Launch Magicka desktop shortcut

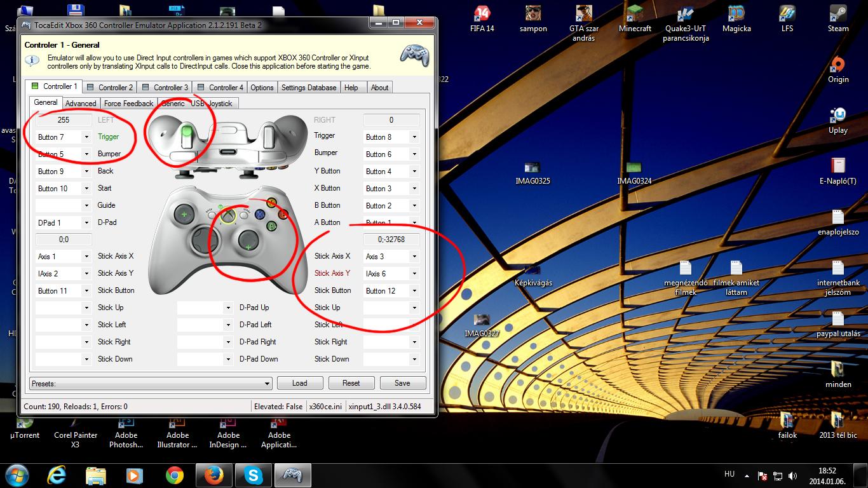pyautogui.click(x=736, y=18)
